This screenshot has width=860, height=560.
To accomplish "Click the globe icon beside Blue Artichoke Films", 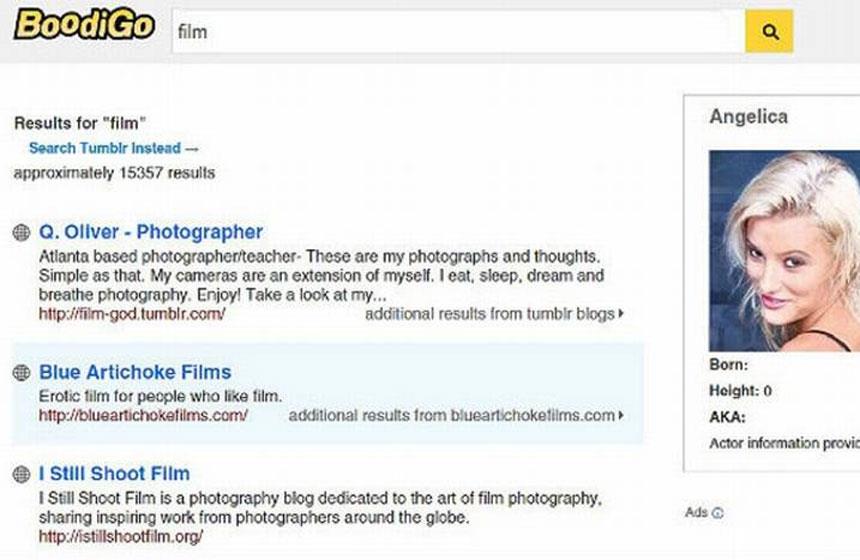I will pos(20,373).
